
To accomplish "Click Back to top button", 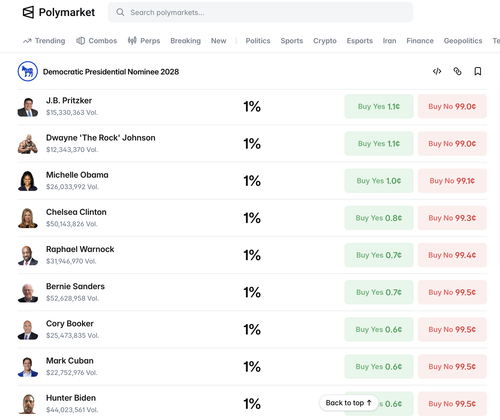I will [349, 403].
